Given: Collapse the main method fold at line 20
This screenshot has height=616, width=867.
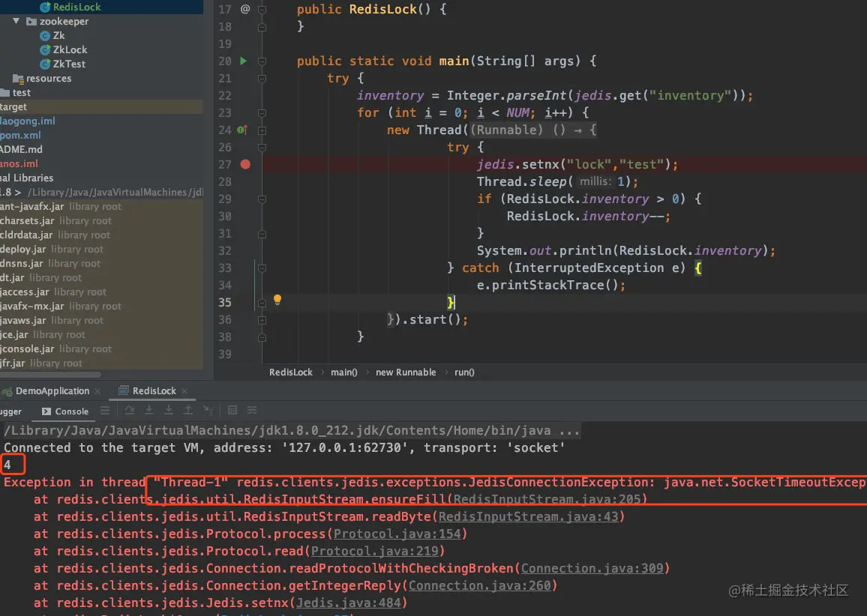Looking at the screenshot, I should point(262,61).
